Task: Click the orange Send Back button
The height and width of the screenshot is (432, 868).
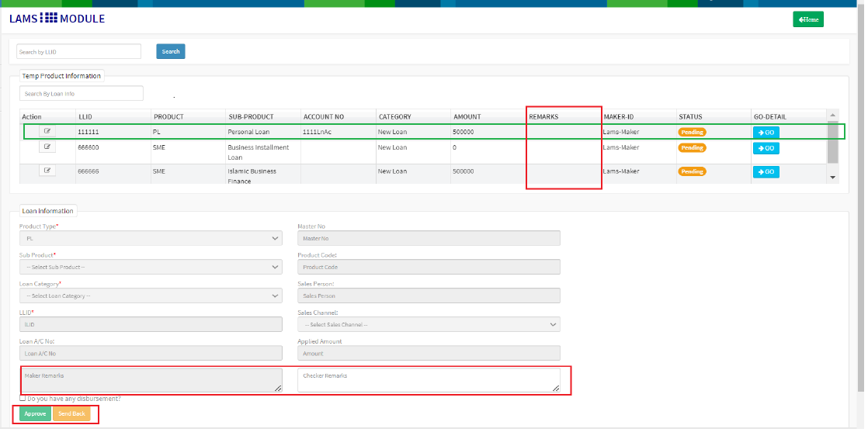Action: click(71, 414)
